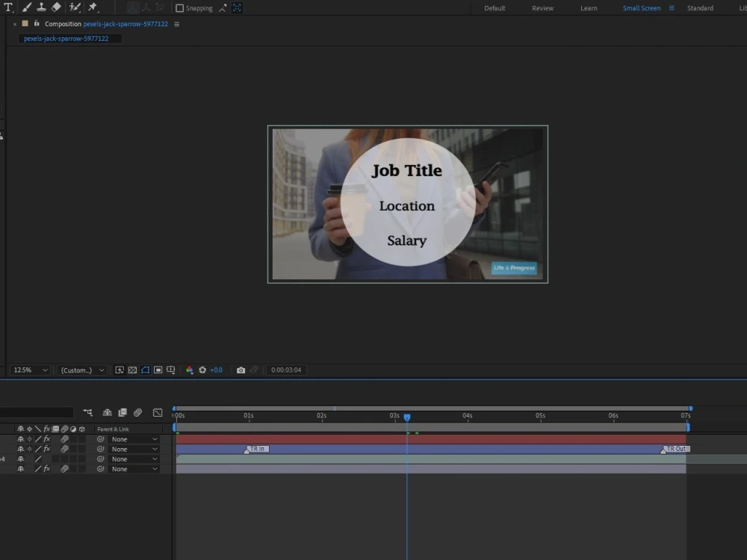Toggle the timeline Motion Blur switch

pos(137,412)
